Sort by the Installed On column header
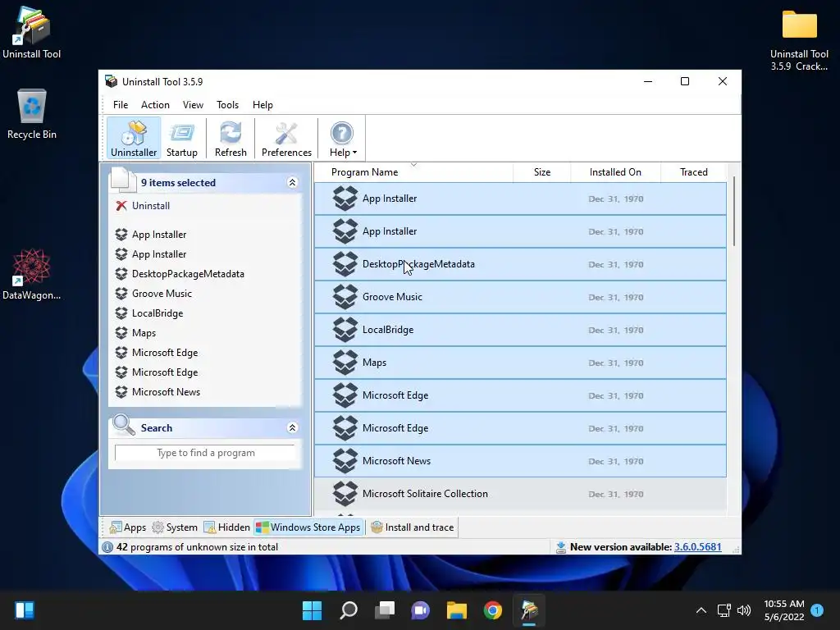This screenshot has height=630, width=840. tap(615, 172)
